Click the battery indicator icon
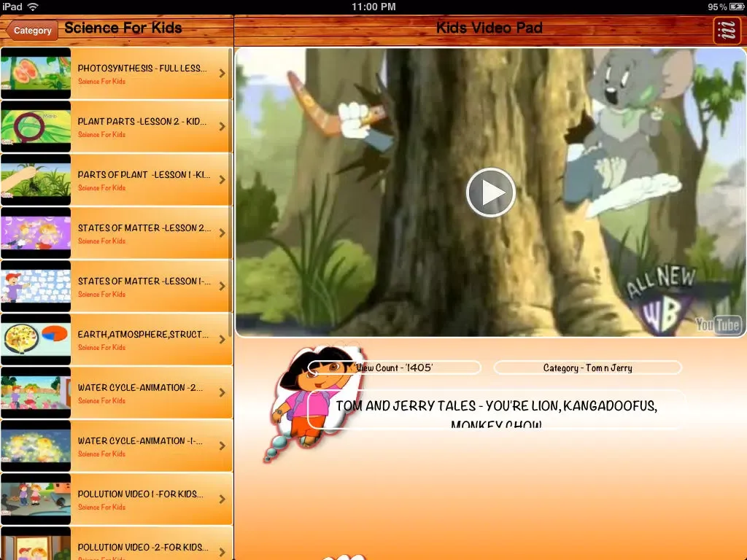 (x=737, y=7)
